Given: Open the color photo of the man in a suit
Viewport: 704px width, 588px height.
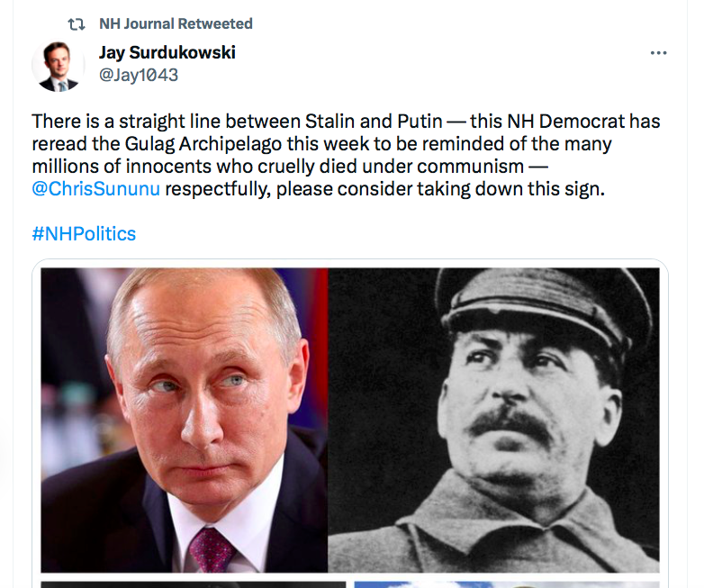Looking at the screenshot, I should point(184,419).
